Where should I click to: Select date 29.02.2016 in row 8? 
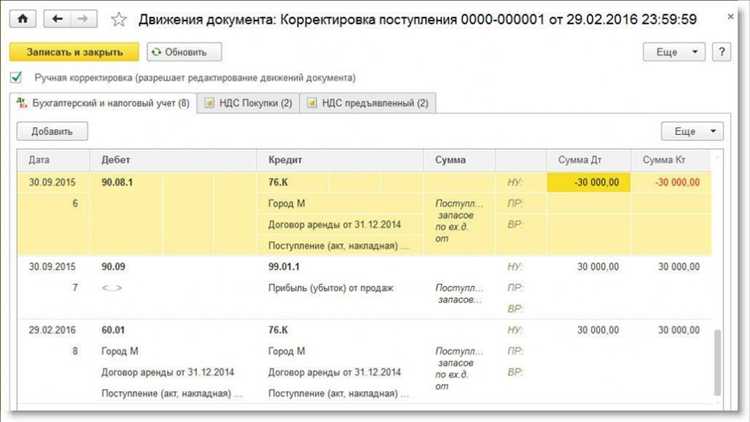[52, 330]
